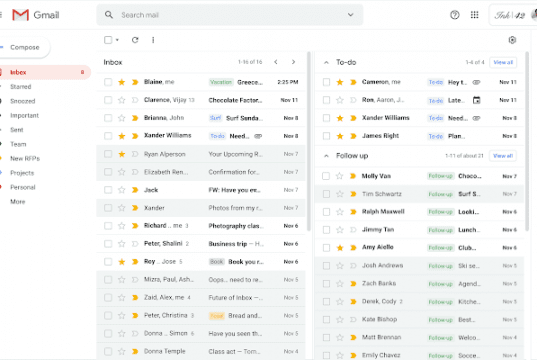This screenshot has width=537, height=360.
Task: Open the New RFPs label
Action: [x=25, y=159]
